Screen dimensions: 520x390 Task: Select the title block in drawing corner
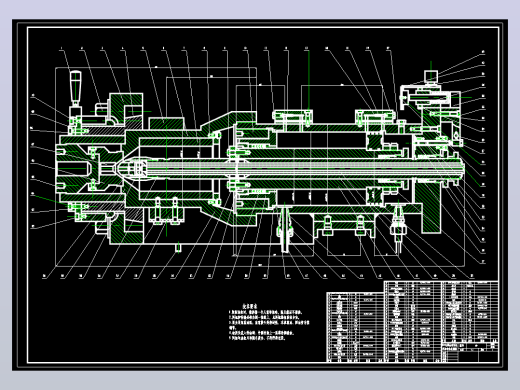click(x=470, y=351)
